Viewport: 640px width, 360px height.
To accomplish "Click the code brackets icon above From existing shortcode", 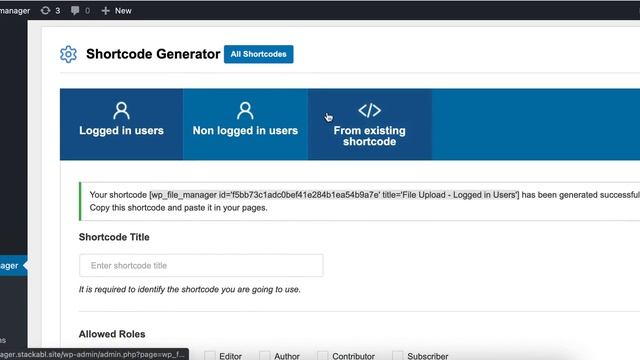I will pos(369,110).
